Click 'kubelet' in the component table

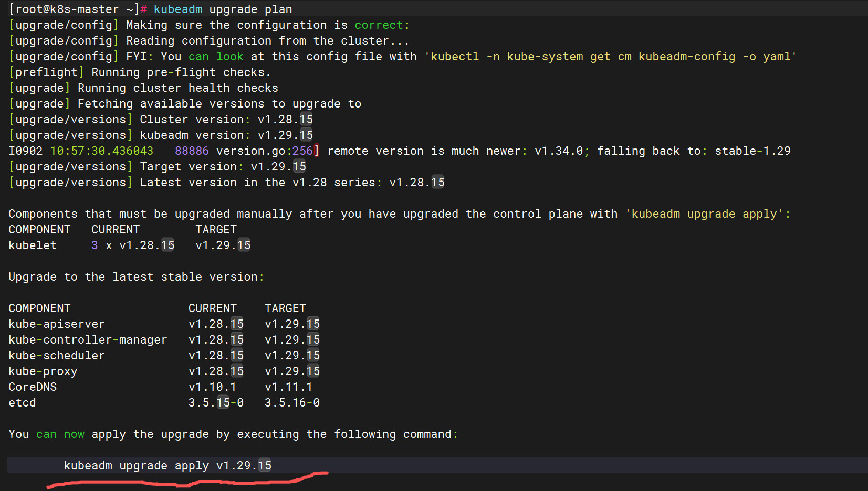(x=33, y=245)
